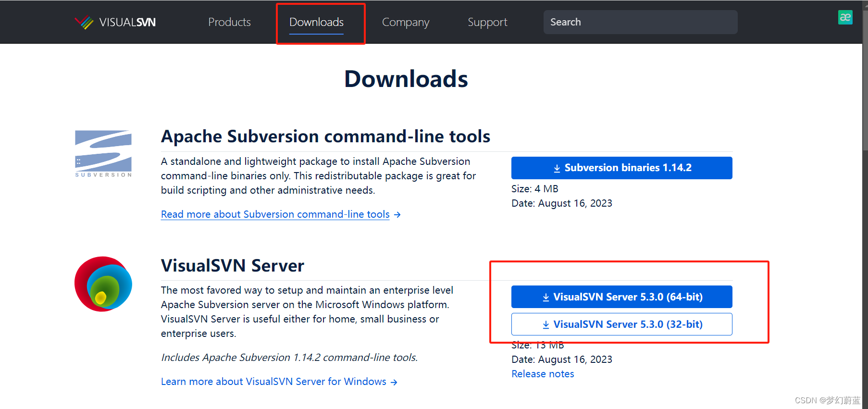This screenshot has height=409, width=868.
Task: Open the green browser extension icon
Action: [845, 17]
